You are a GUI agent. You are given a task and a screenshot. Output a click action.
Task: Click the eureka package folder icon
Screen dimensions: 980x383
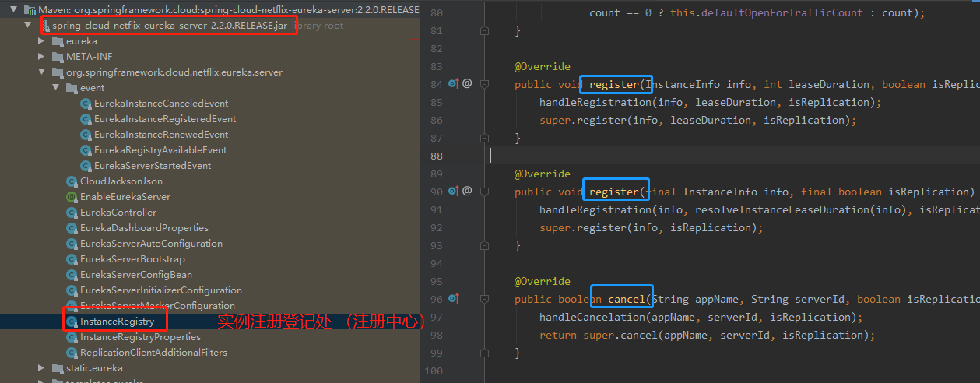(x=58, y=41)
